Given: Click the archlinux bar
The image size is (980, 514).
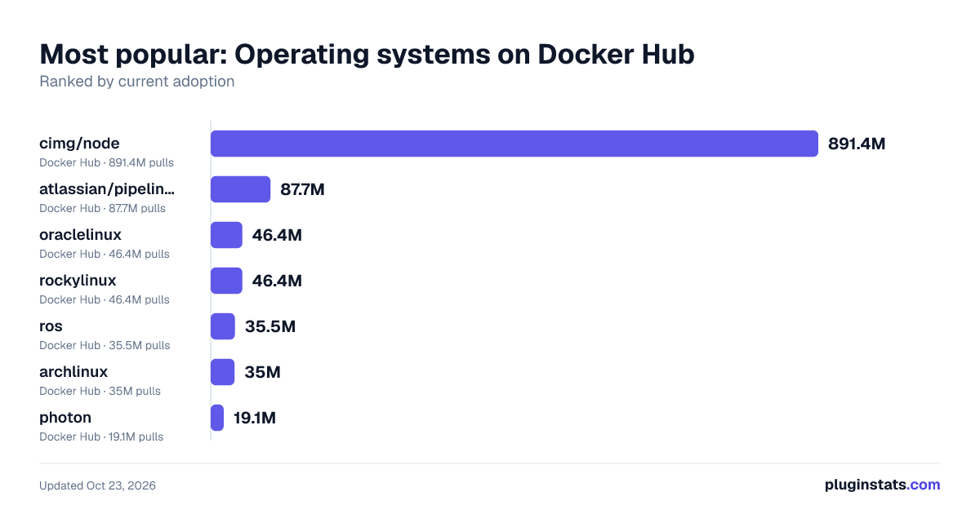Looking at the screenshot, I should (223, 372).
